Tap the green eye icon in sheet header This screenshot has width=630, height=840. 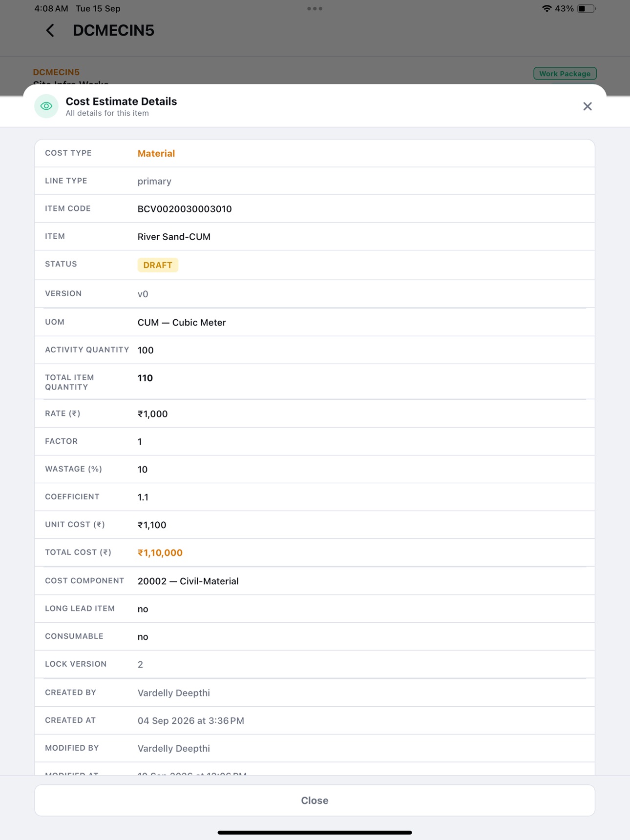click(x=46, y=106)
